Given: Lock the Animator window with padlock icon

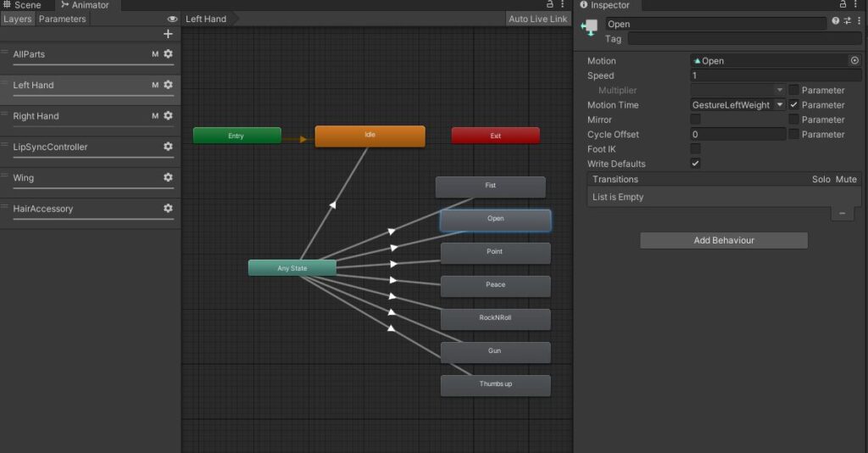Looking at the screenshot, I should coord(550,5).
